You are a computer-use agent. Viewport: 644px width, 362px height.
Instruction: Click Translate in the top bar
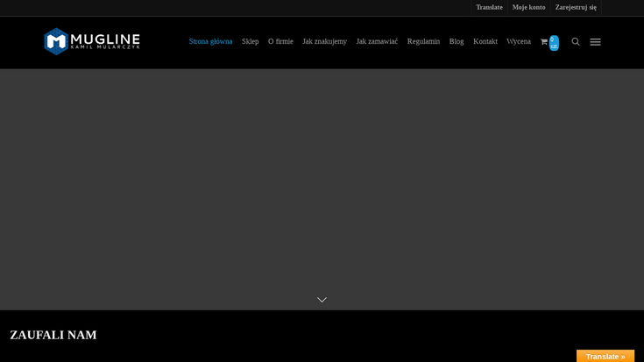pyautogui.click(x=489, y=7)
